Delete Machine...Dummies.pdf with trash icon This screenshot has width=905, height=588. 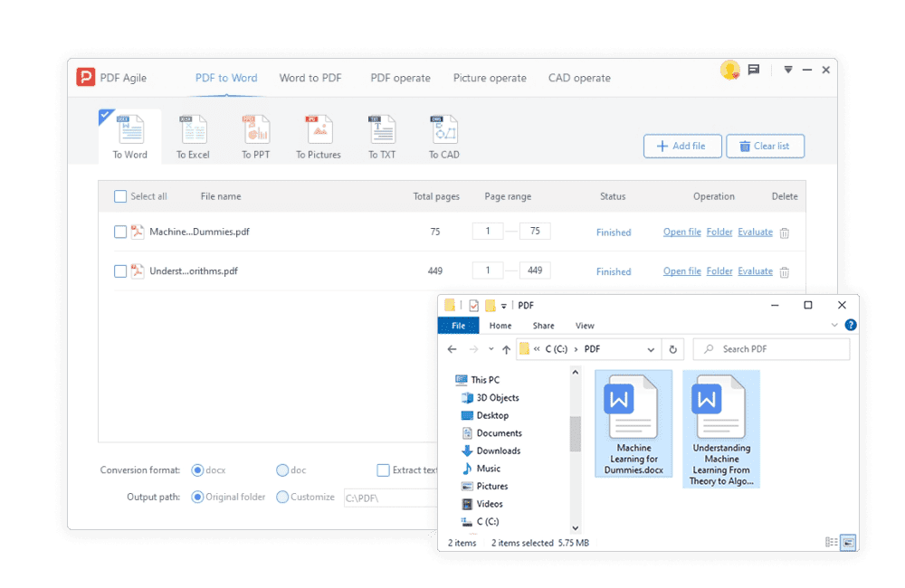tap(785, 232)
